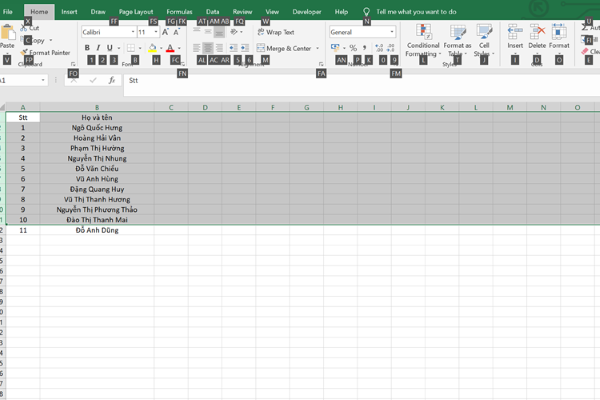Toggle Wrap Text on selected cells

tap(276, 32)
